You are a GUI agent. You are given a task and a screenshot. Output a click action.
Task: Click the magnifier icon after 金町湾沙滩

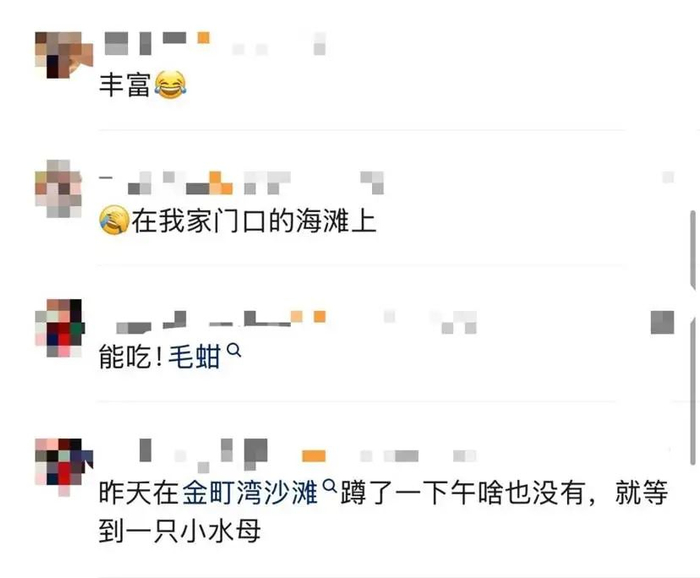(x=330, y=486)
